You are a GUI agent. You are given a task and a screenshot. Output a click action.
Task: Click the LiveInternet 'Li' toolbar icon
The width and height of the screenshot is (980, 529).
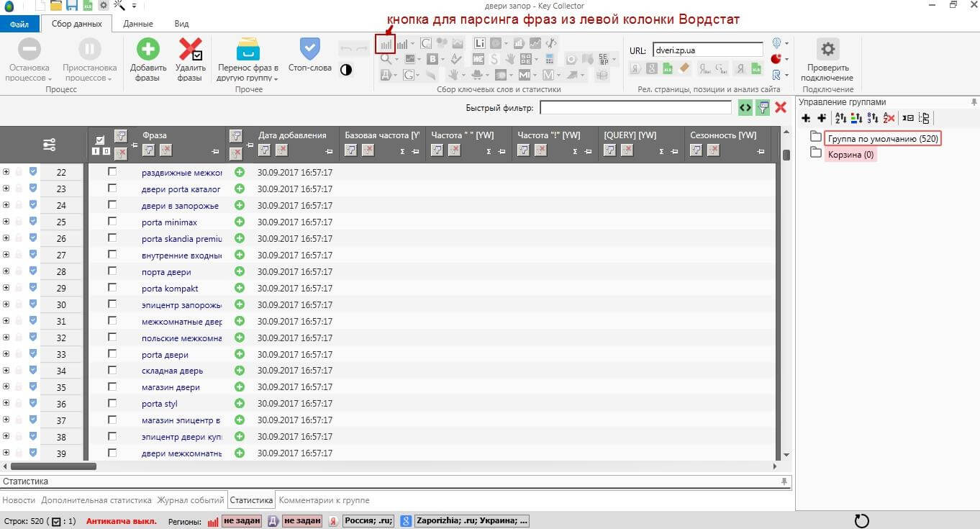(480, 43)
